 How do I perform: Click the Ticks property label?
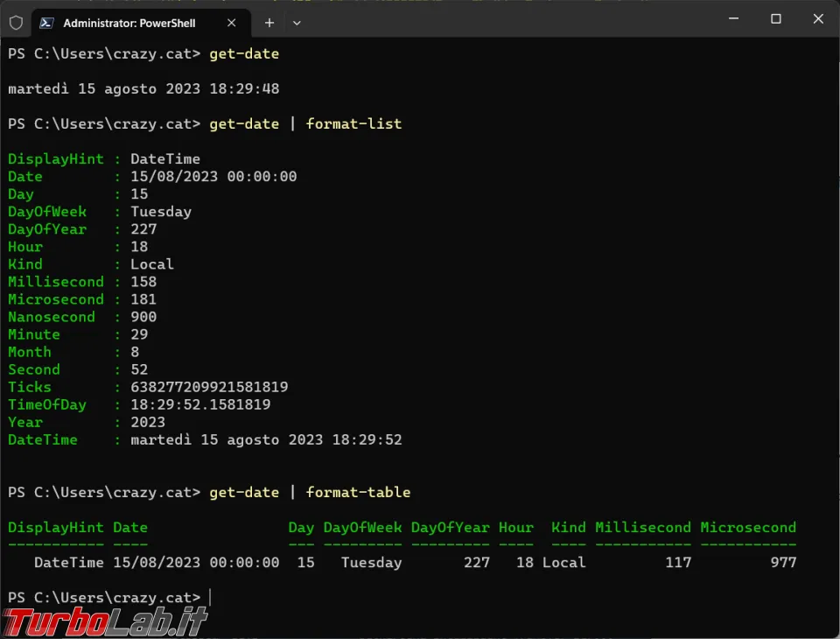pyautogui.click(x=30, y=387)
